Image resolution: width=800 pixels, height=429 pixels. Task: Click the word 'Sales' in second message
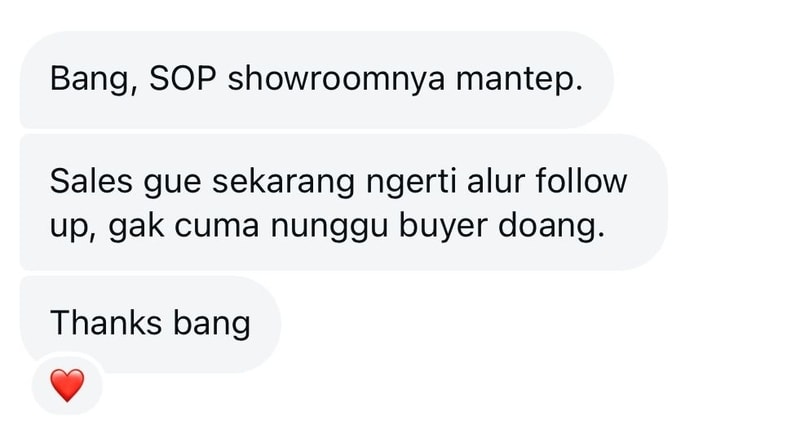[91, 181]
